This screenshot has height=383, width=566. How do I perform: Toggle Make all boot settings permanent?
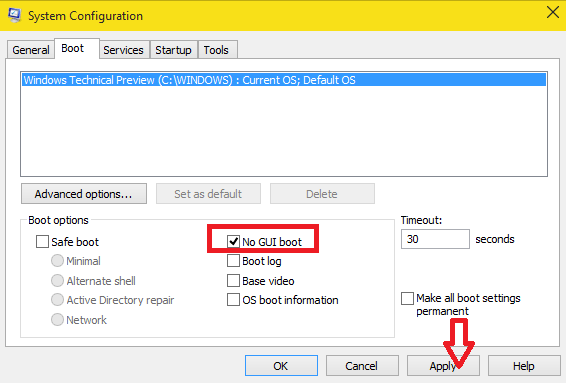tap(407, 299)
